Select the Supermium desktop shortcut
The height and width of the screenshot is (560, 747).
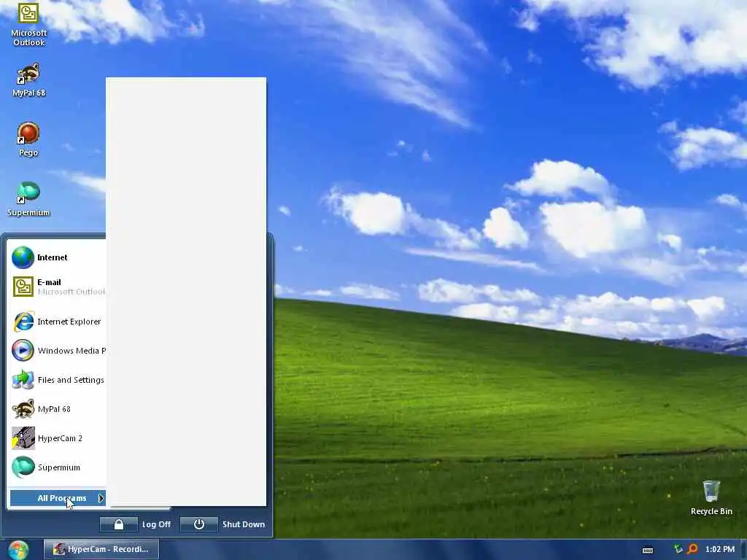point(28,198)
